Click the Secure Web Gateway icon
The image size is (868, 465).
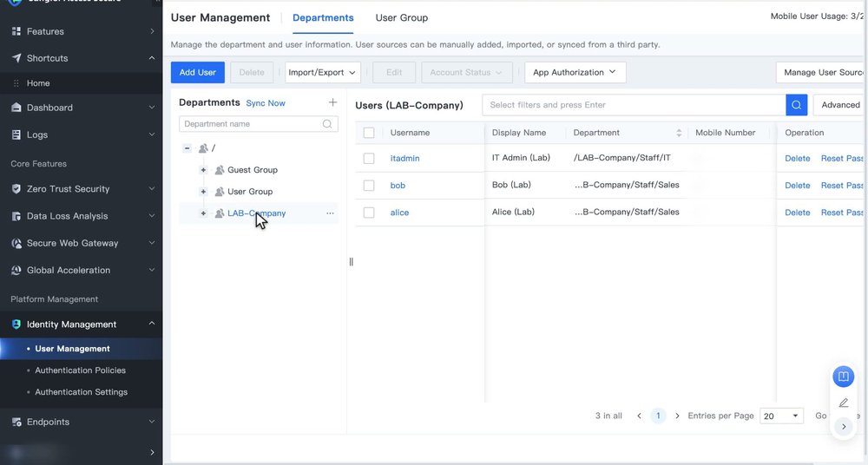[16, 243]
